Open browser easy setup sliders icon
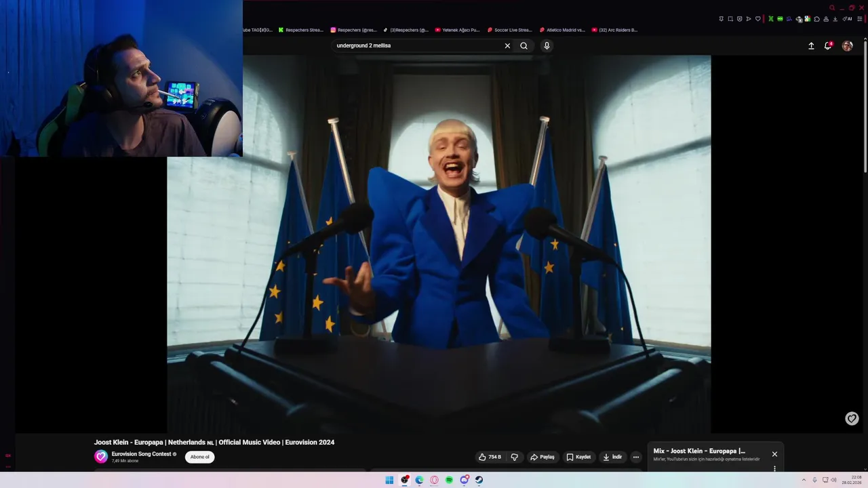This screenshot has width=868, height=488. [x=860, y=19]
